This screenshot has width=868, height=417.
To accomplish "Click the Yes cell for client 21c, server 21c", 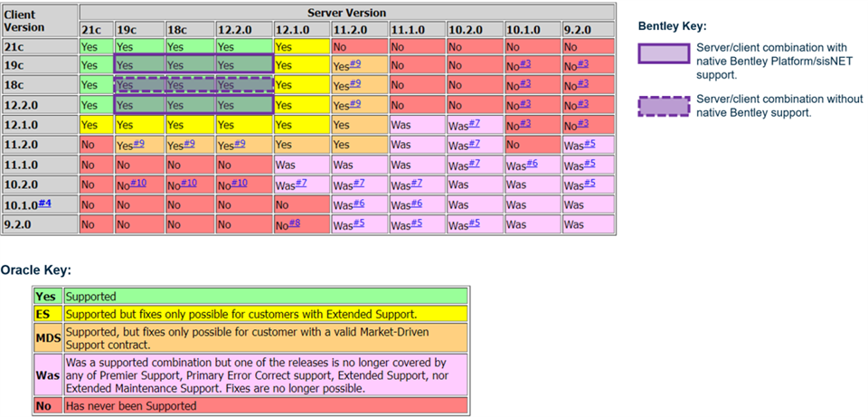I will coord(96,46).
